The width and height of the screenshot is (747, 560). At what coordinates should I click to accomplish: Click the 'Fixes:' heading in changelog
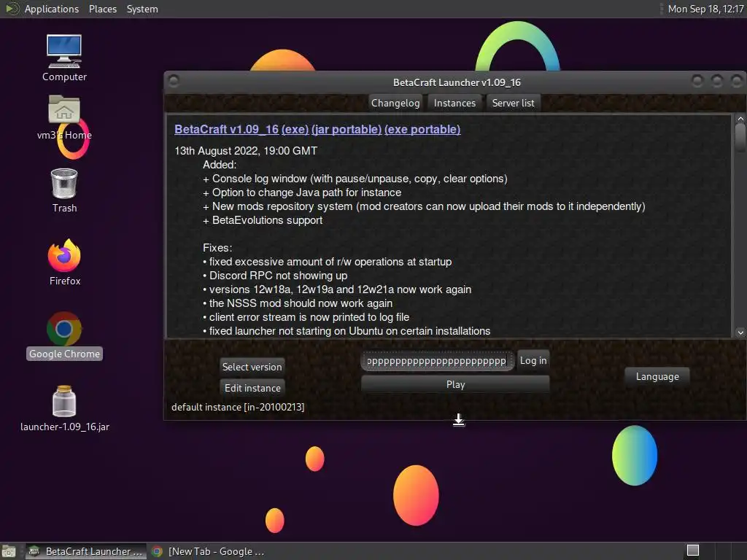pyautogui.click(x=217, y=248)
